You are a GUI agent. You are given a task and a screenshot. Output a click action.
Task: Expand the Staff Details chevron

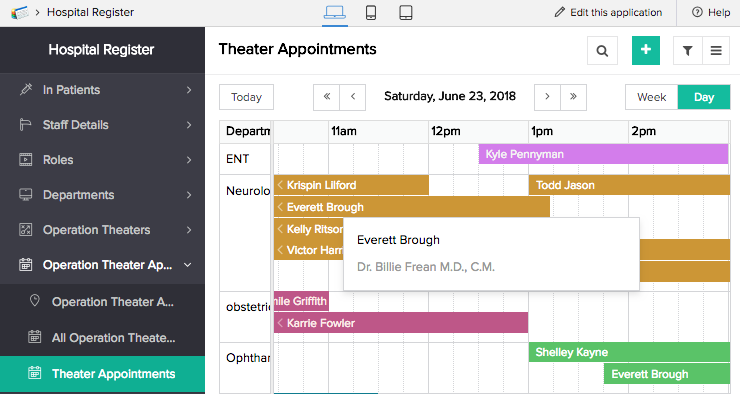coord(189,125)
